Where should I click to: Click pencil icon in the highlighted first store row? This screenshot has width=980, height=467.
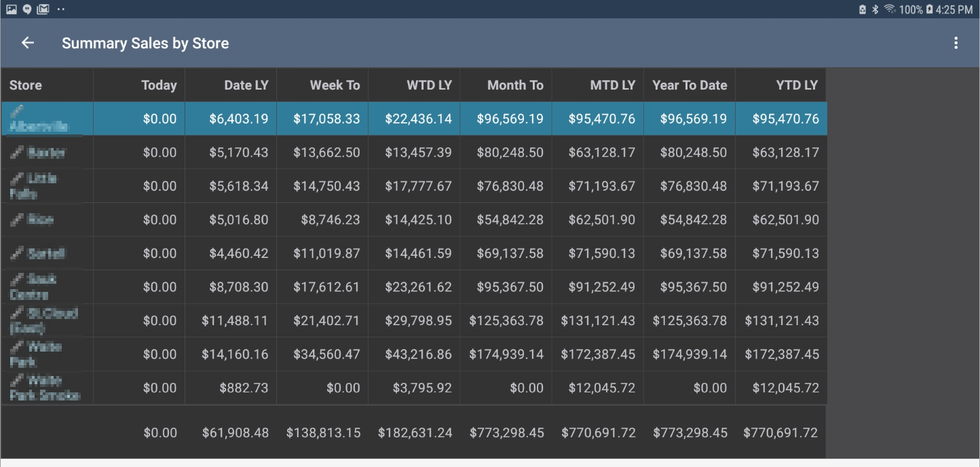click(17, 111)
